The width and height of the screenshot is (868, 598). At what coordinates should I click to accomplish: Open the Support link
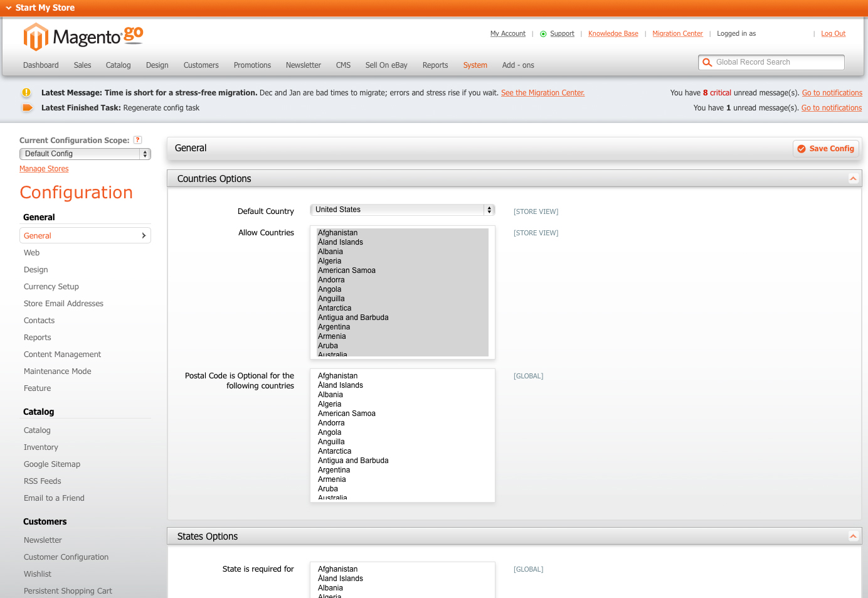563,34
